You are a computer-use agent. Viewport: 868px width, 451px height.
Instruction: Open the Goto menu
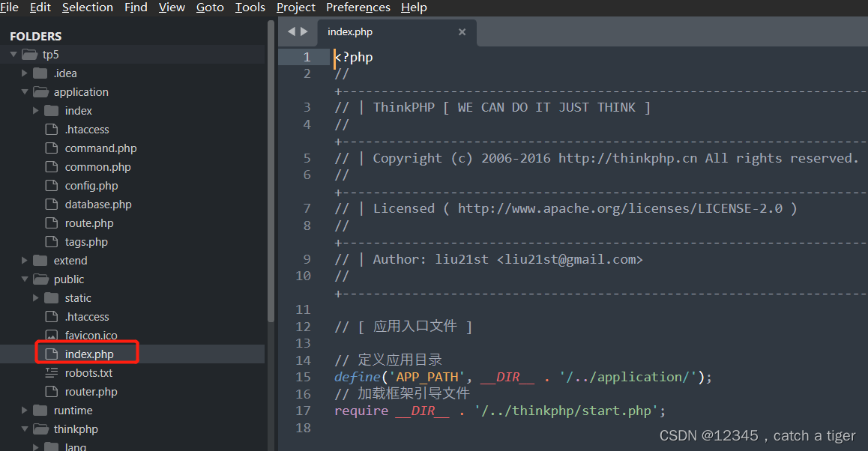click(210, 8)
